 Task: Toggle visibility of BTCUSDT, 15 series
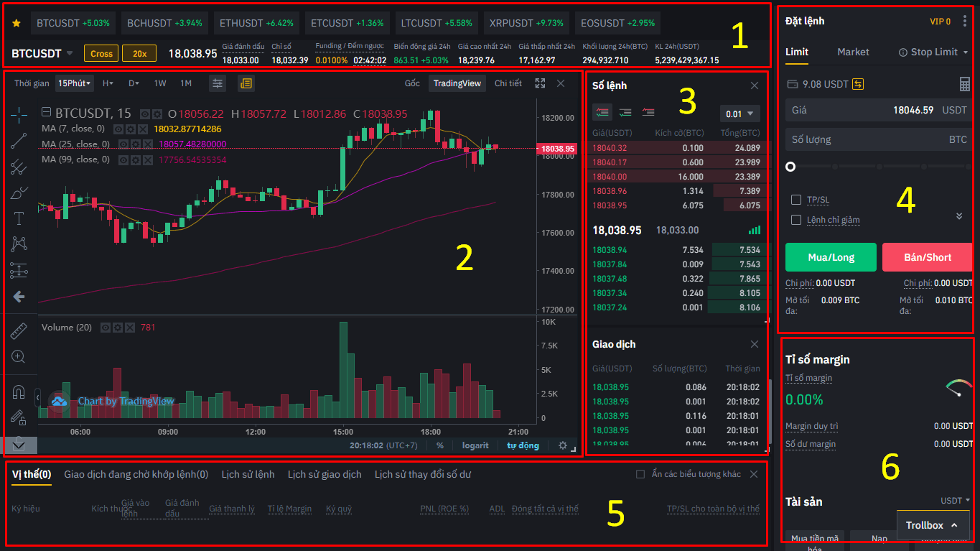coord(145,114)
